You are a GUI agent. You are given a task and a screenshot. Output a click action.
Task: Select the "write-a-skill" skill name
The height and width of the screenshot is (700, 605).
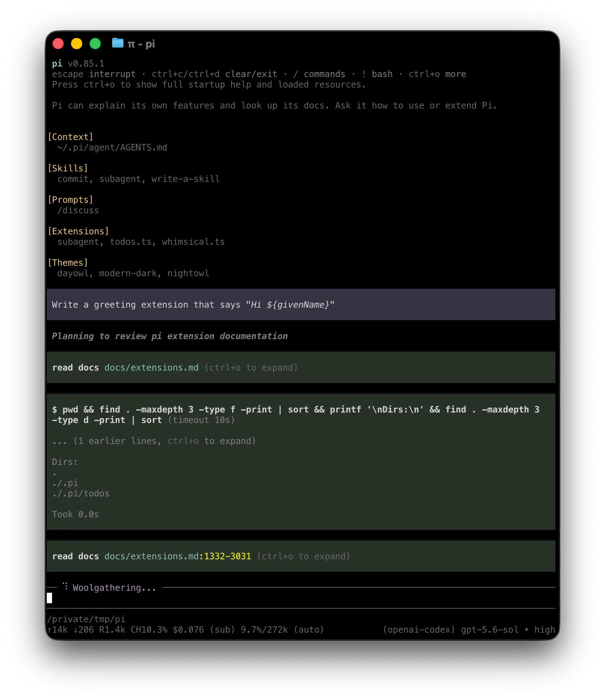point(186,179)
